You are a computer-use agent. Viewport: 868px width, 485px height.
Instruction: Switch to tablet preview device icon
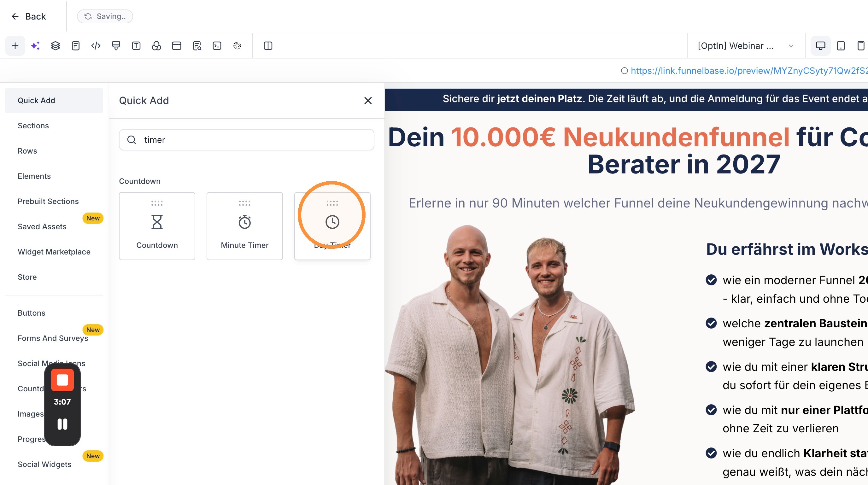pyautogui.click(x=841, y=46)
